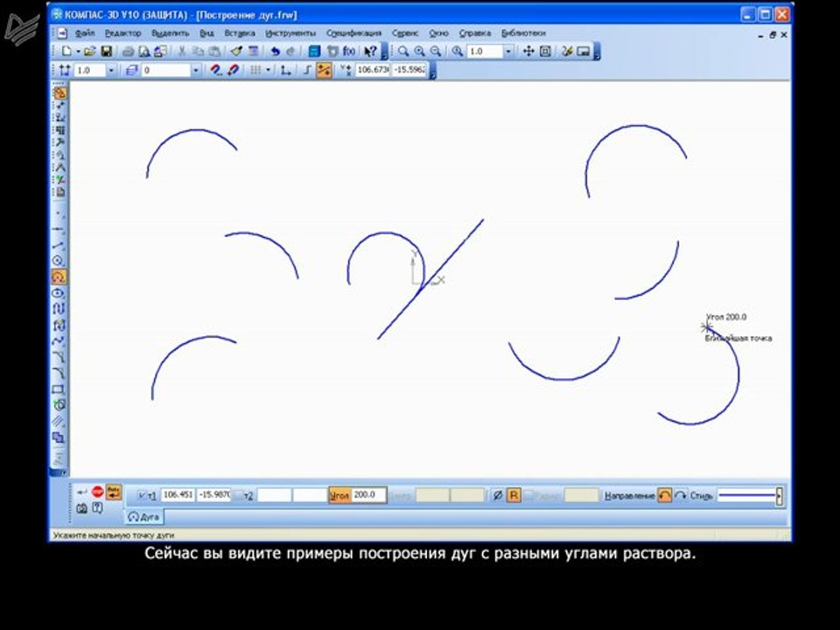
Task: Expand the grid settings dropdown arrow
Action: click(268, 70)
